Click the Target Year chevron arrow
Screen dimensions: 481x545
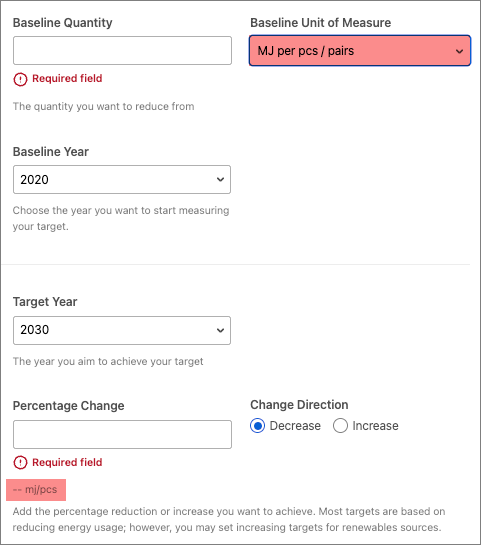tap(220, 330)
